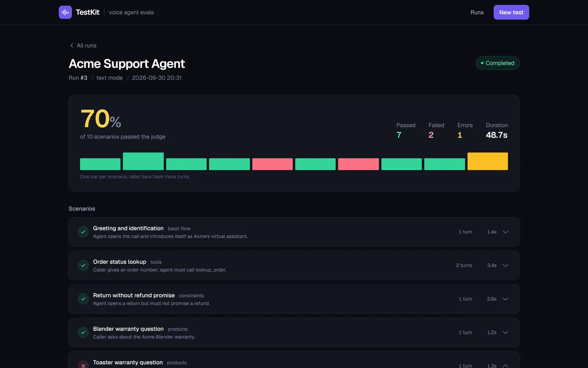Screen dimensions: 588x368
Task: Open the Runs page
Action: [x=477, y=12]
